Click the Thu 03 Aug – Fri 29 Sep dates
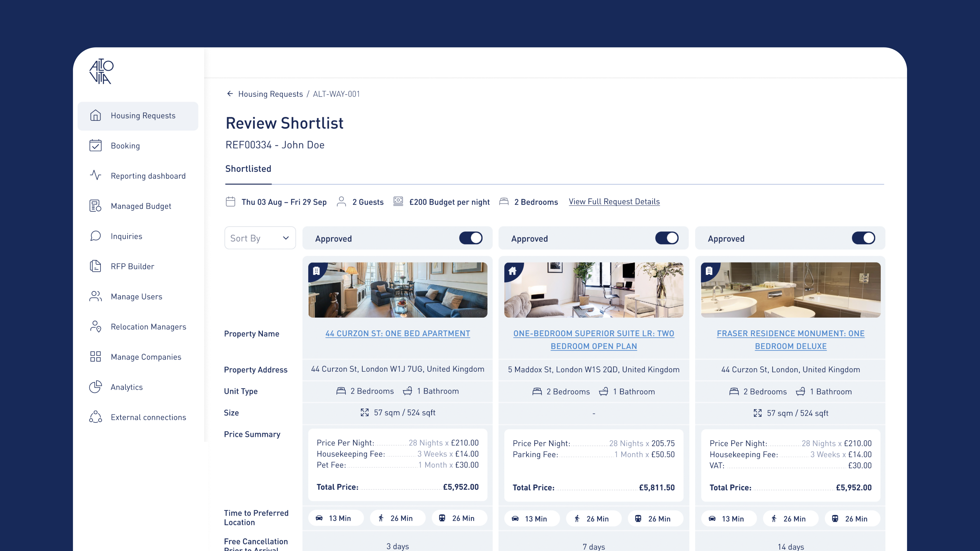Screen dimensions: 980x551 284,202
